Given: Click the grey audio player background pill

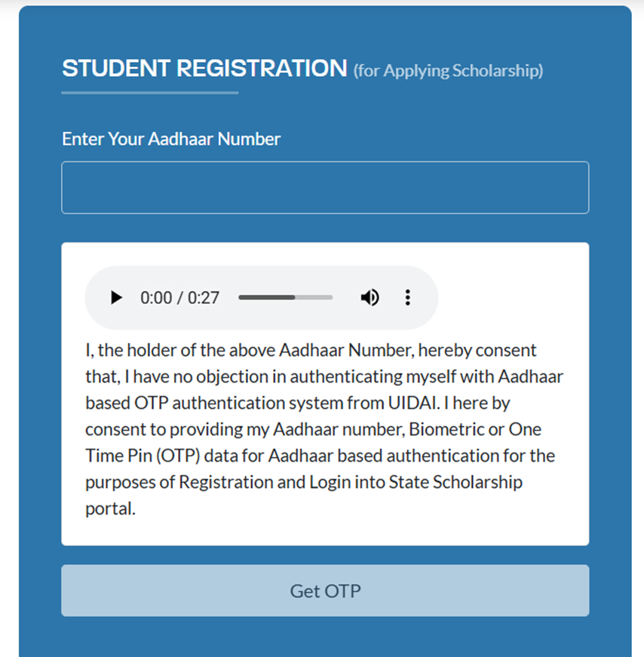Looking at the screenshot, I should (x=262, y=297).
